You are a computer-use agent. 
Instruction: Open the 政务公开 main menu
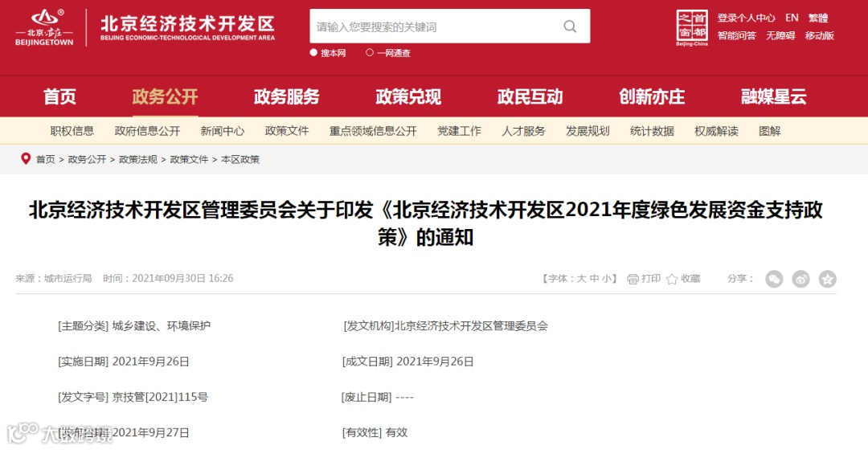pos(165,97)
